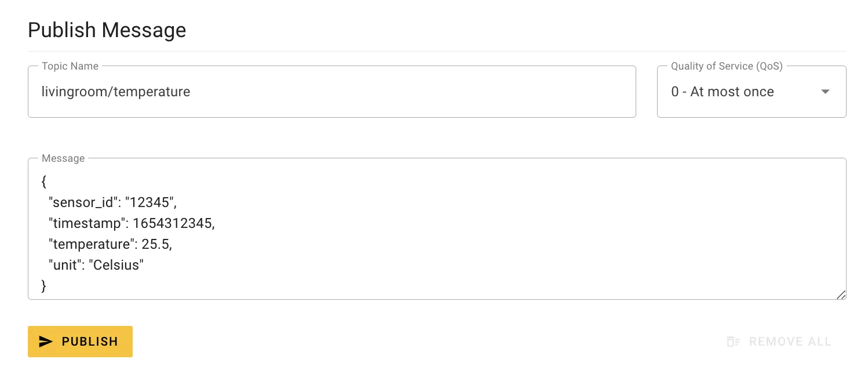Click the Quality of Service (QoS) label
This screenshot has height=370, width=868.
[x=727, y=66]
